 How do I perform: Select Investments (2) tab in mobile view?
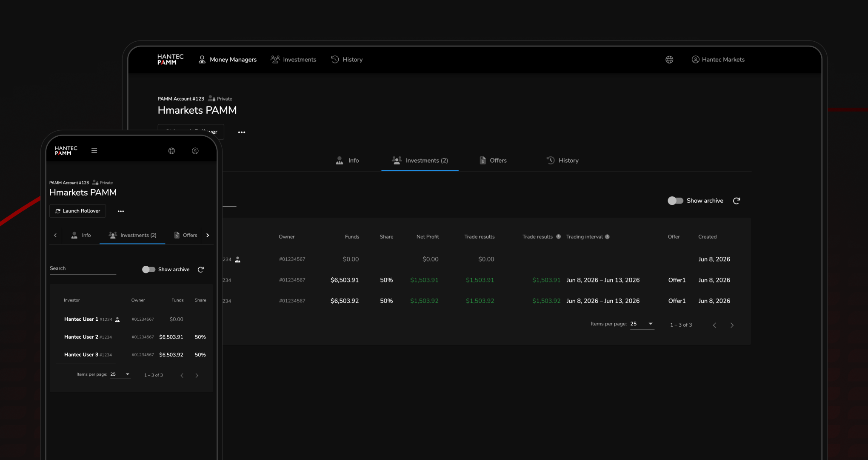tap(132, 235)
